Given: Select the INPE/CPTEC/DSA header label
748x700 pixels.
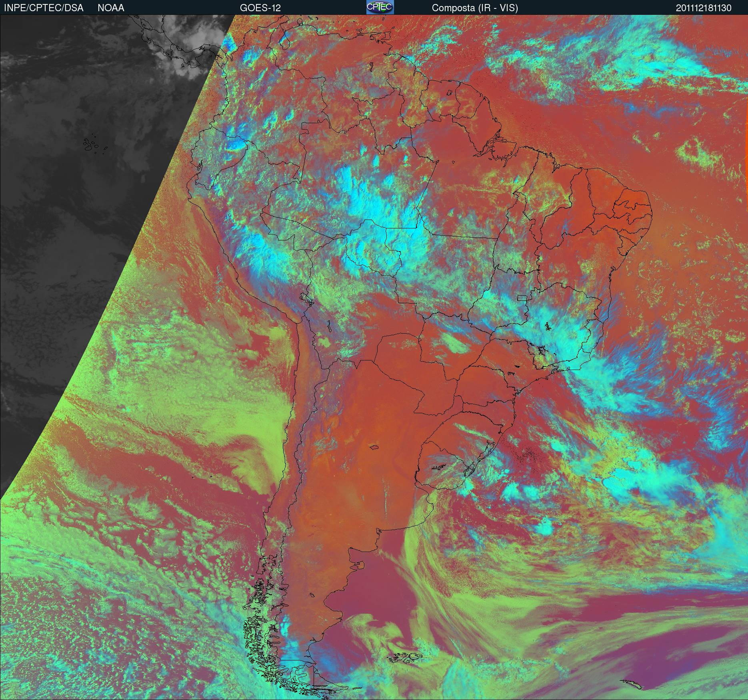Looking at the screenshot, I should 44,8.
